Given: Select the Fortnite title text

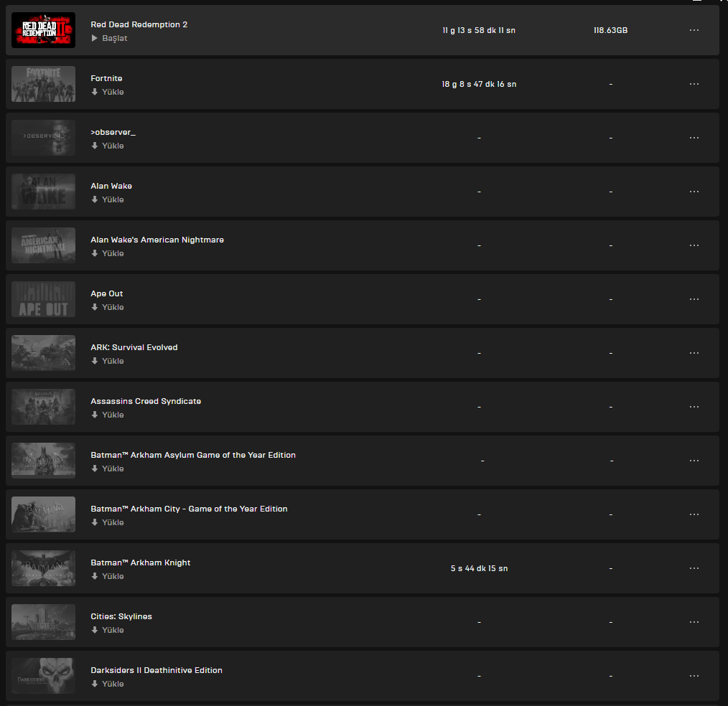Looking at the screenshot, I should click(106, 78).
